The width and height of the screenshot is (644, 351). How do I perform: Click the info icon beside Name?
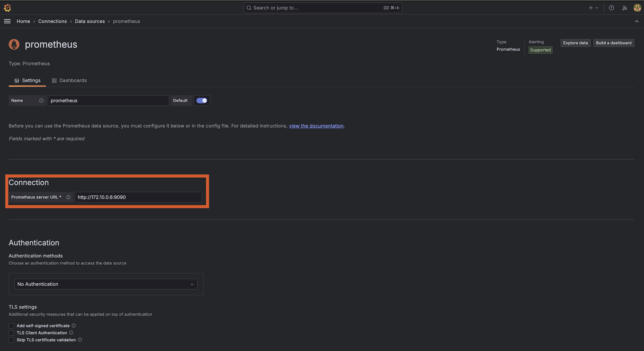41,100
